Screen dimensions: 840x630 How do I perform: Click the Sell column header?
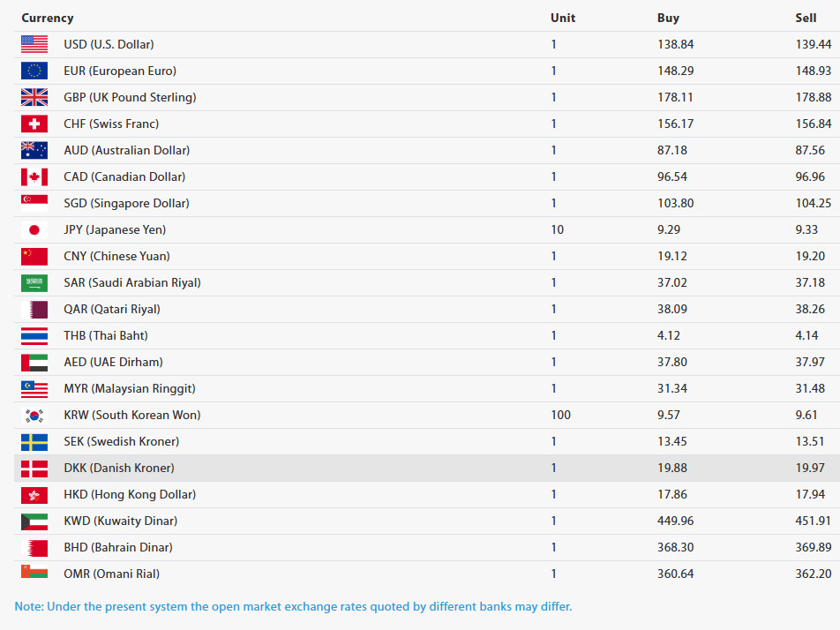(x=806, y=18)
